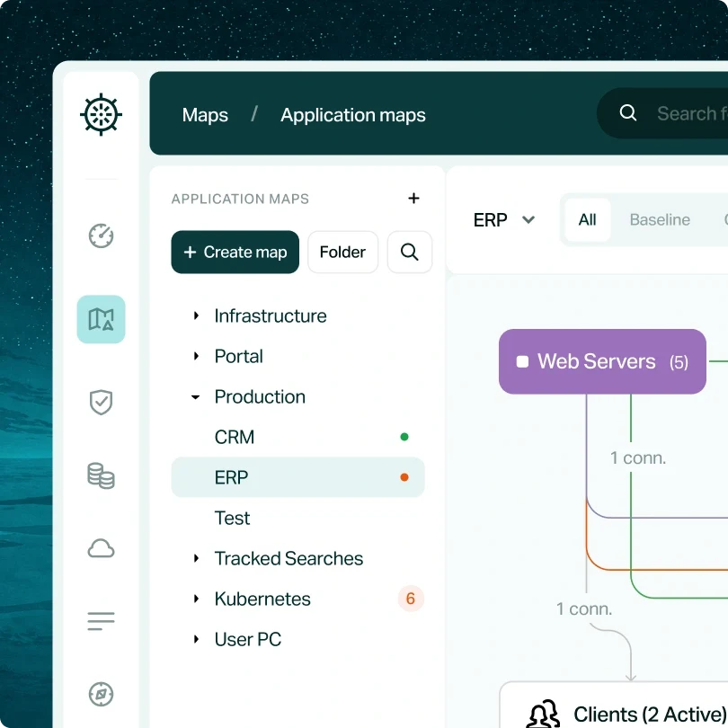The height and width of the screenshot is (728, 728).
Task: Click the green status dot beside CRM
Action: point(404,437)
